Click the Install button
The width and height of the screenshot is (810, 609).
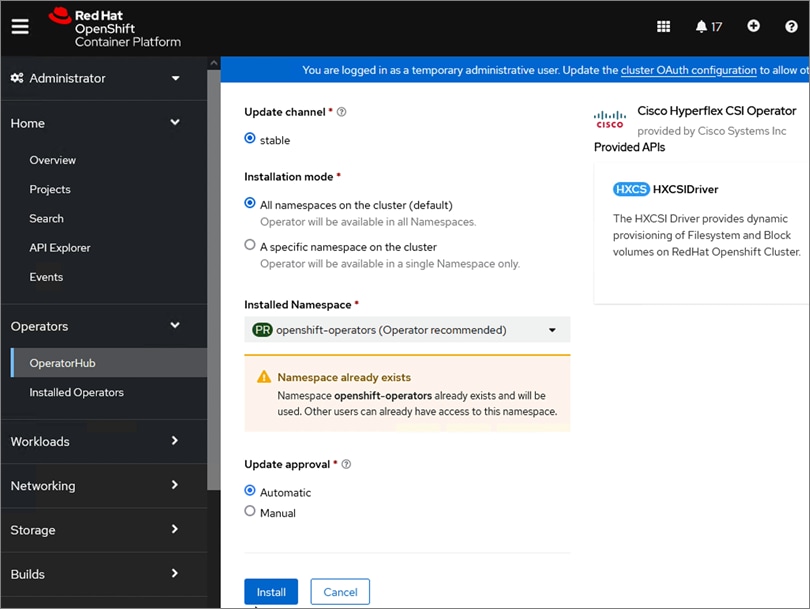271,592
